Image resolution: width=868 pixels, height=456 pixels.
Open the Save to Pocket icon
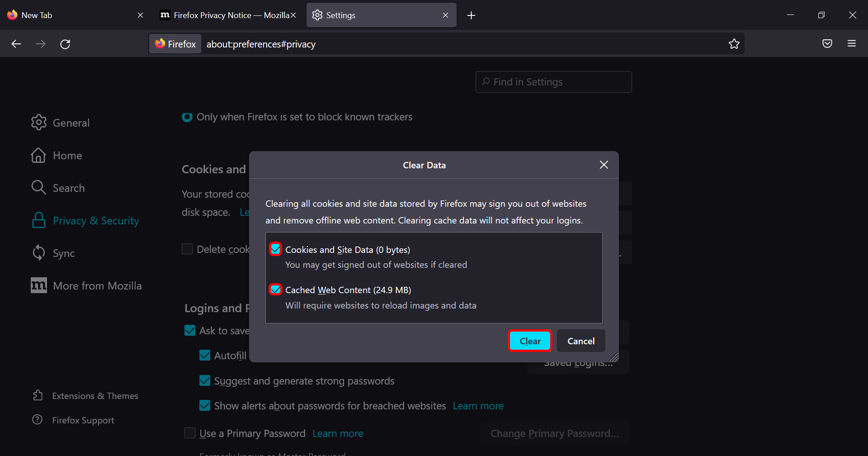827,44
